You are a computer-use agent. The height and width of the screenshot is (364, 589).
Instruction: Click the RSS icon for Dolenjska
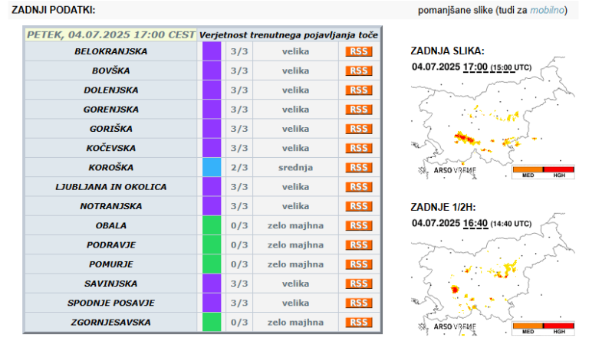point(359,90)
